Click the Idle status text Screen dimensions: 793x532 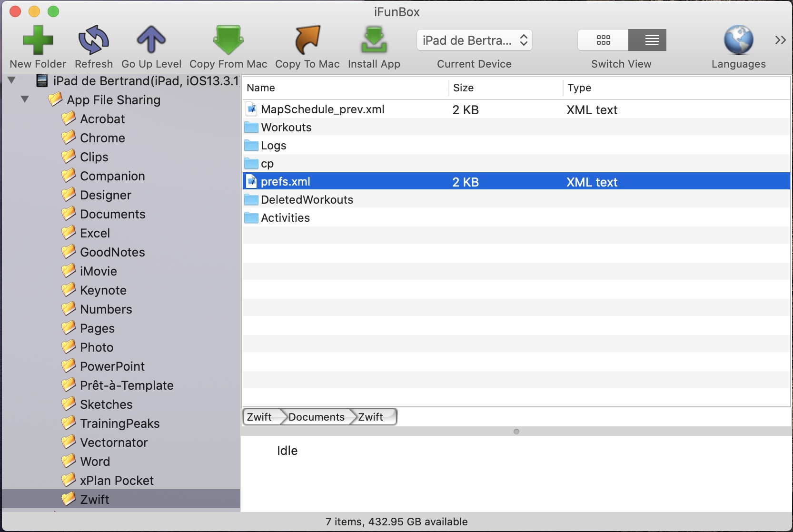(287, 451)
